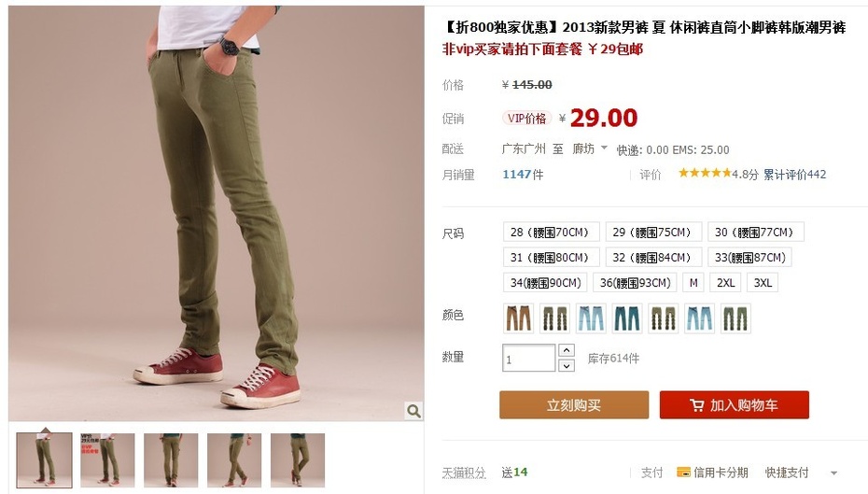
Task: Select size 36(腰围93CM)
Action: pos(635,282)
